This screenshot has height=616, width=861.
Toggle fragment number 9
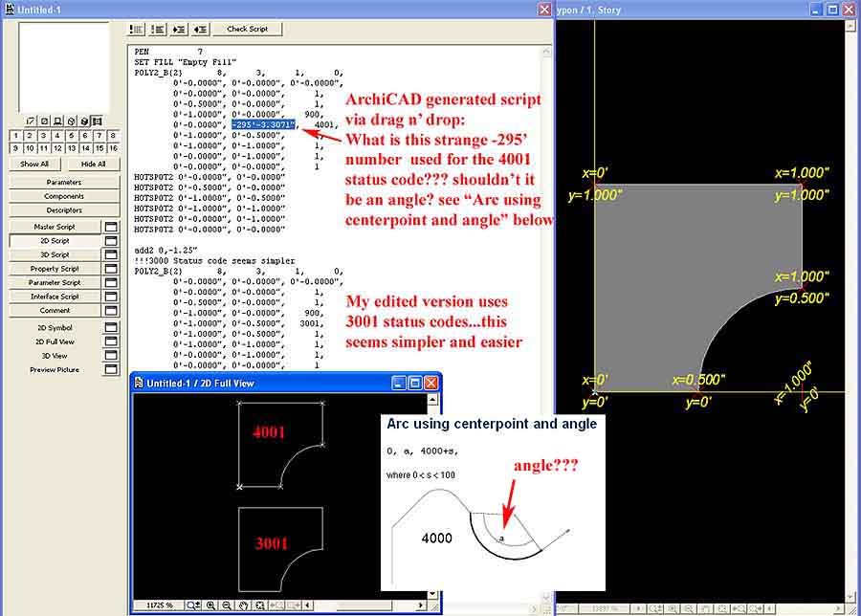[x=16, y=148]
